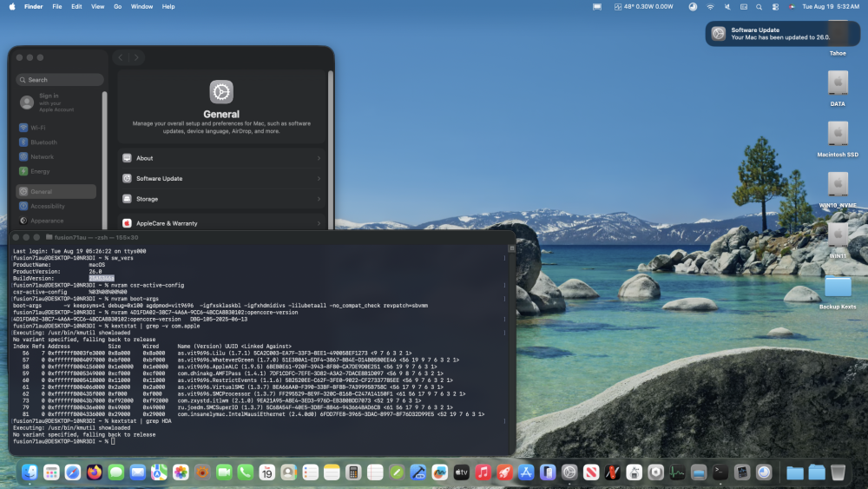Launch FaceTime from the Dock
The image size is (868, 489).
[224, 472]
